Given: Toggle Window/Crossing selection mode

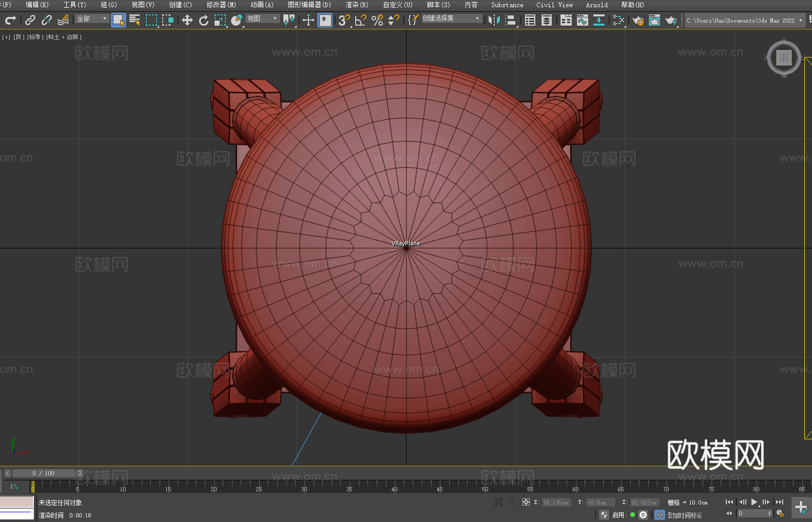Looking at the screenshot, I should (x=168, y=21).
